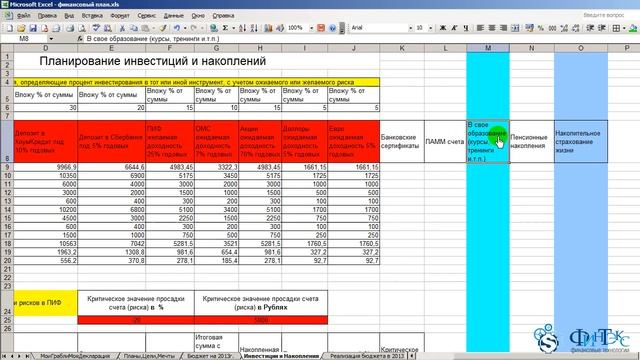Run spelling check
The height and width of the screenshot is (360, 640).
[96, 28]
